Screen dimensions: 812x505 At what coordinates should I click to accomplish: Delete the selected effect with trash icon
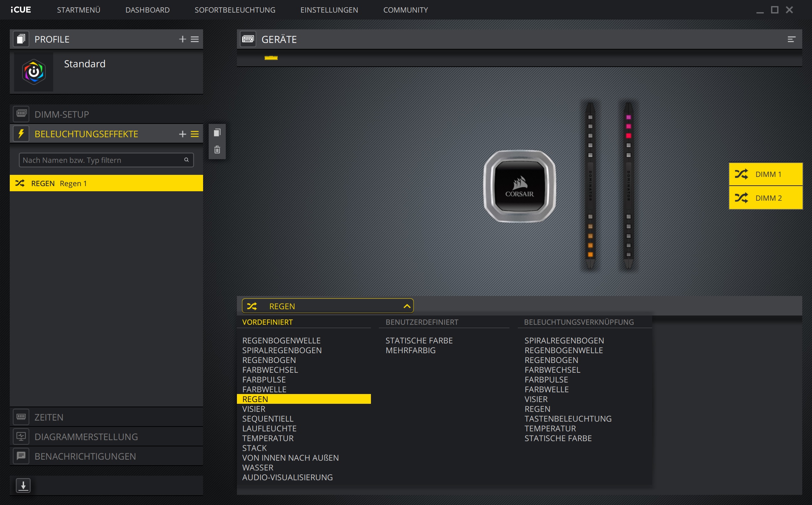[x=217, y=150]
